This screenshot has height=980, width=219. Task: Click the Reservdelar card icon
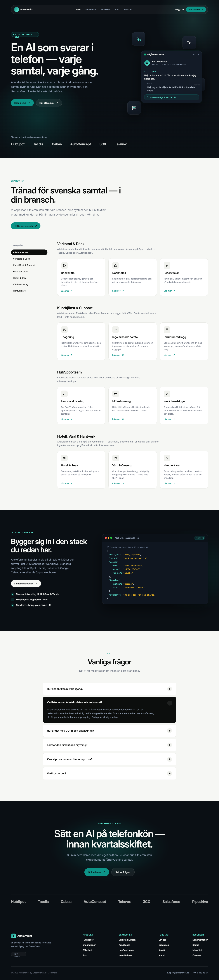pyautogui.click(x=167, y=265)
